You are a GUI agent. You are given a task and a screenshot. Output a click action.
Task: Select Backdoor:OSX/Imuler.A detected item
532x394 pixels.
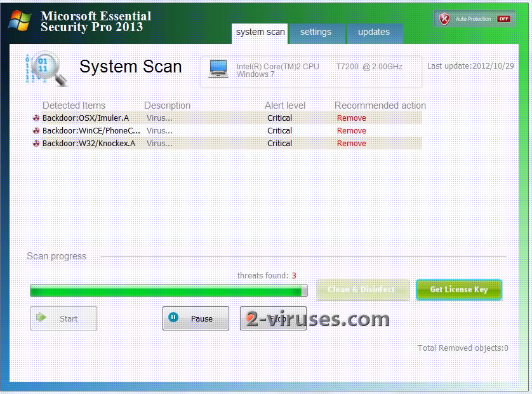(x=86, y=118)
